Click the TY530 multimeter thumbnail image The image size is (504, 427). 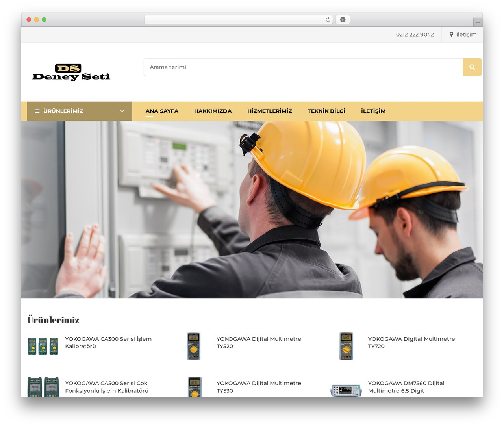195,387
